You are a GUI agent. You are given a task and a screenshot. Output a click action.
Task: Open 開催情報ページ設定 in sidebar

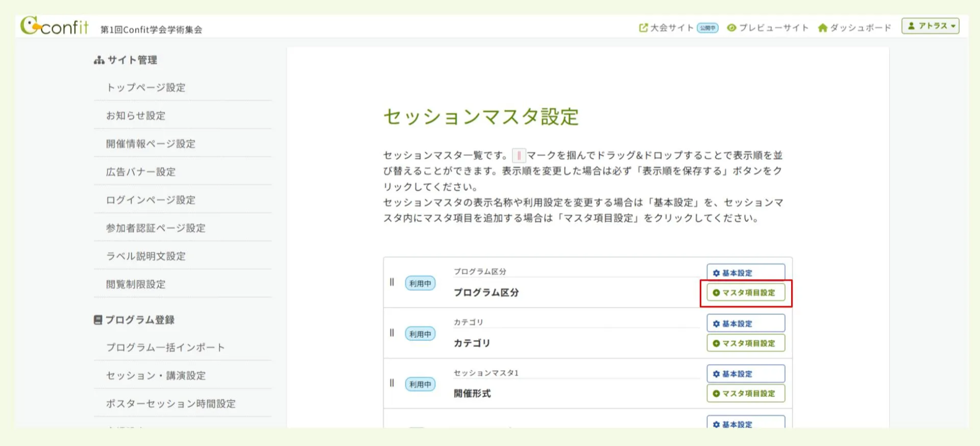point(151,143)
